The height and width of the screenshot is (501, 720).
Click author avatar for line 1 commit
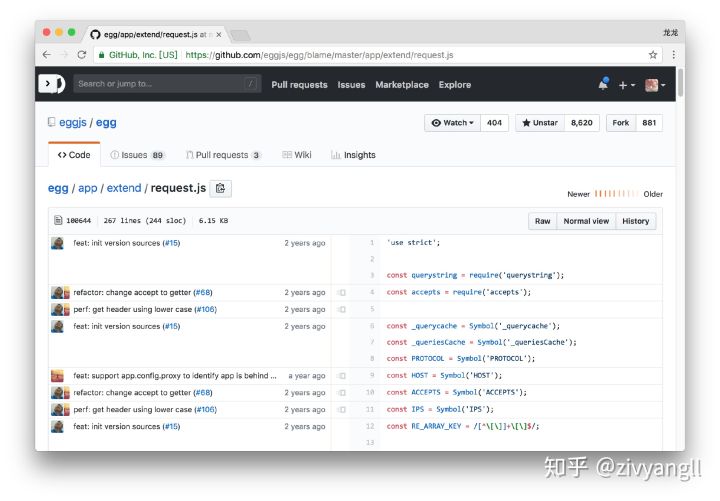[x=57, y=243]
